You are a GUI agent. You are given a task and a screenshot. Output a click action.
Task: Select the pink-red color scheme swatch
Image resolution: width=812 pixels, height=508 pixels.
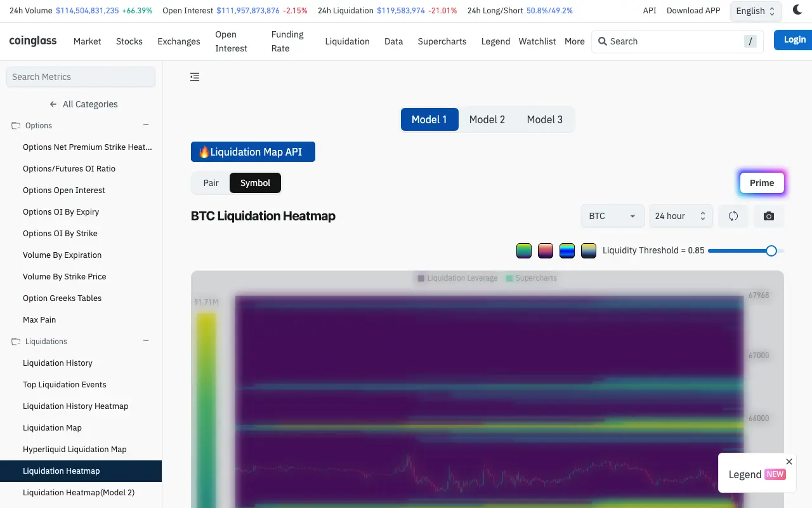(x=546, y=251)
